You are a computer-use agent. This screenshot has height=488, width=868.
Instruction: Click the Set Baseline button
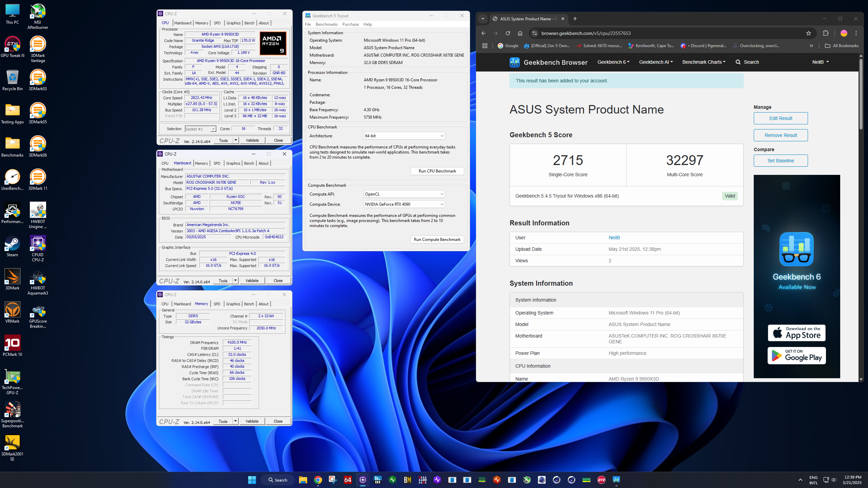(x=781, y=161)
